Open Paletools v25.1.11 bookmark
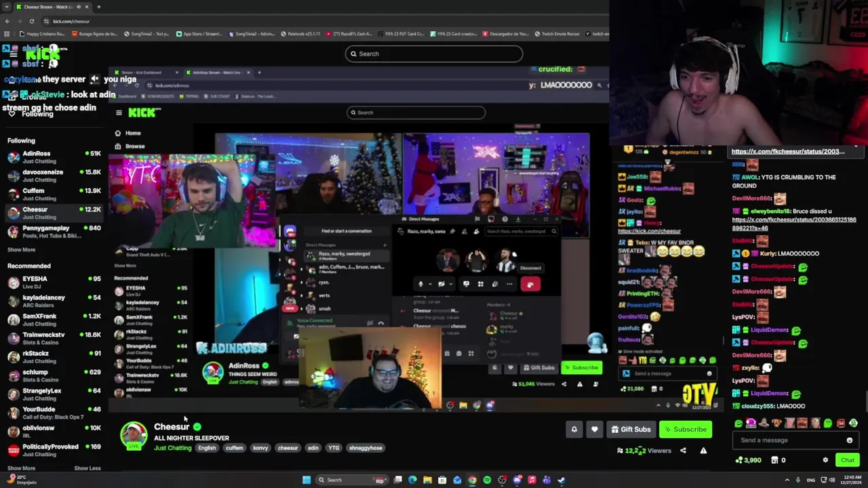This screenshot has width=868, height=488. [300, 34]
